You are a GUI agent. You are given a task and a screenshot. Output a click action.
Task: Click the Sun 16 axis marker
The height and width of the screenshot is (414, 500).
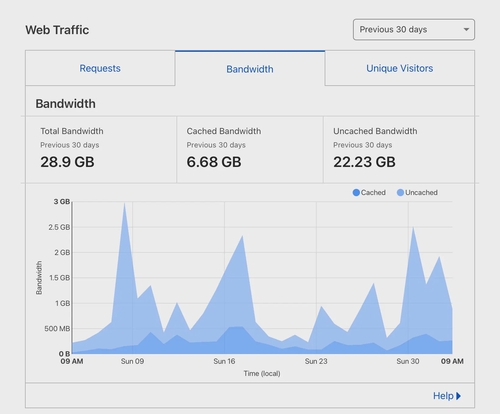coord(224,361)
